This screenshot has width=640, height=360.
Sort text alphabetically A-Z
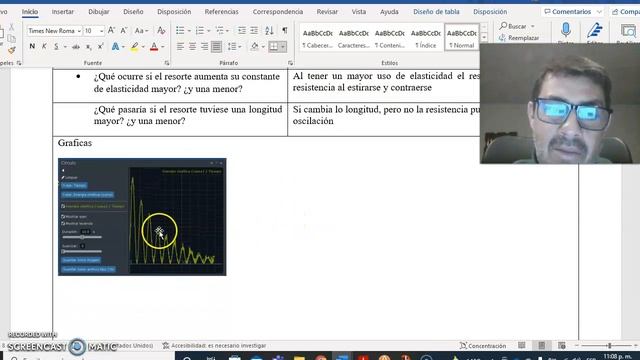click(269, 31)
